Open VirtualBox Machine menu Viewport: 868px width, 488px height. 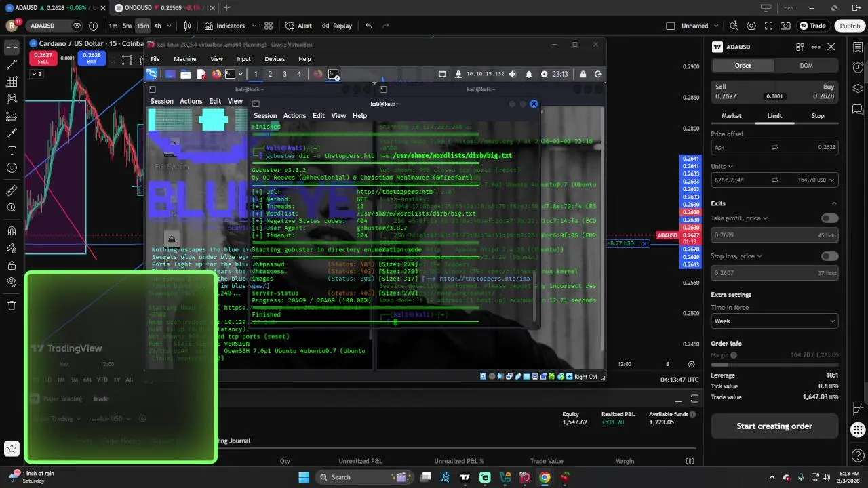point(184,59)
